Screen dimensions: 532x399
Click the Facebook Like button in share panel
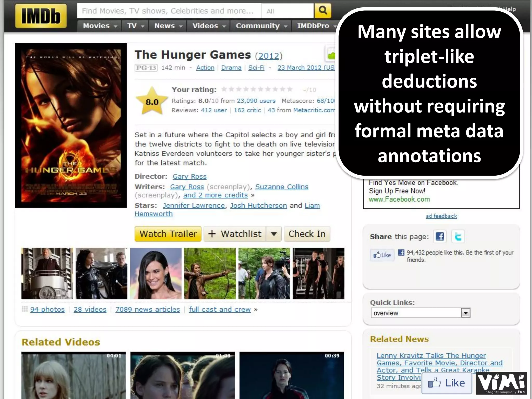(x=382, y=255)
